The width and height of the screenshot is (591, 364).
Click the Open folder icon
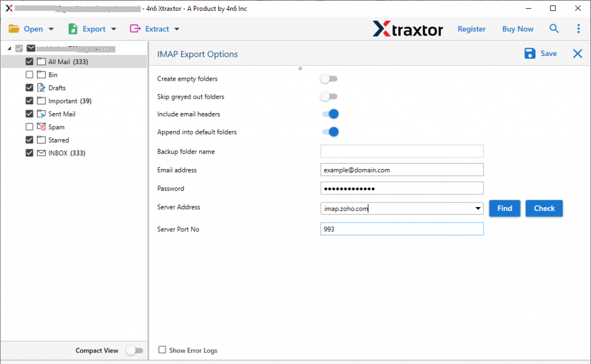(x=14, y=29)
